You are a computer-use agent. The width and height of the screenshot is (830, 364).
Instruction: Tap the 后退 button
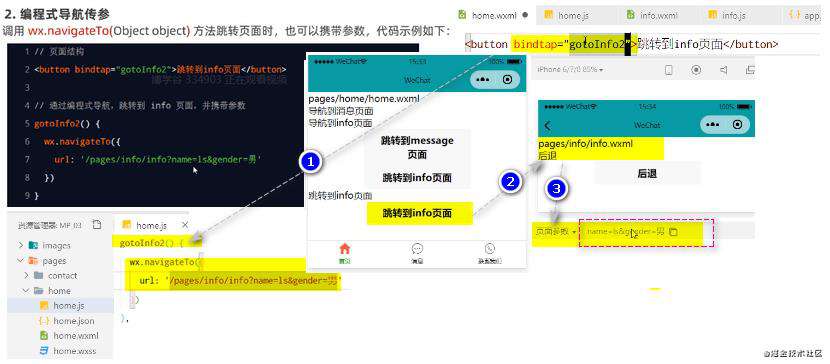[647, 174]
